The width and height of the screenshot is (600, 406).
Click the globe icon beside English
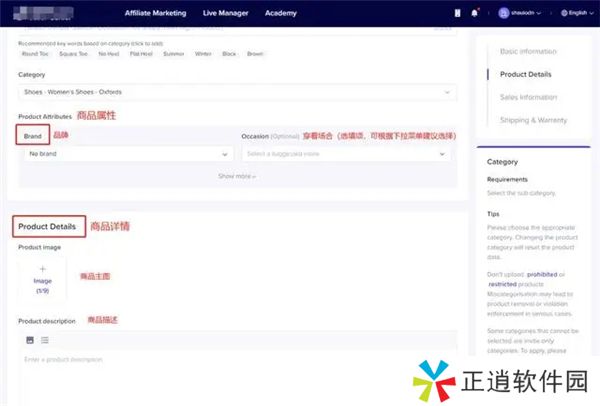[x=566, y=13]
